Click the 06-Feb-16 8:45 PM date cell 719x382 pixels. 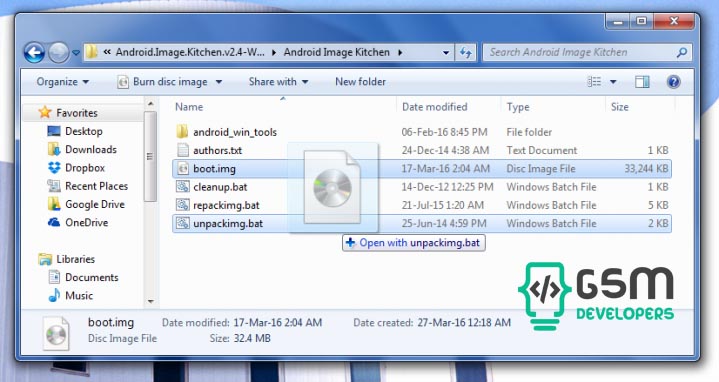coord(444,132)
